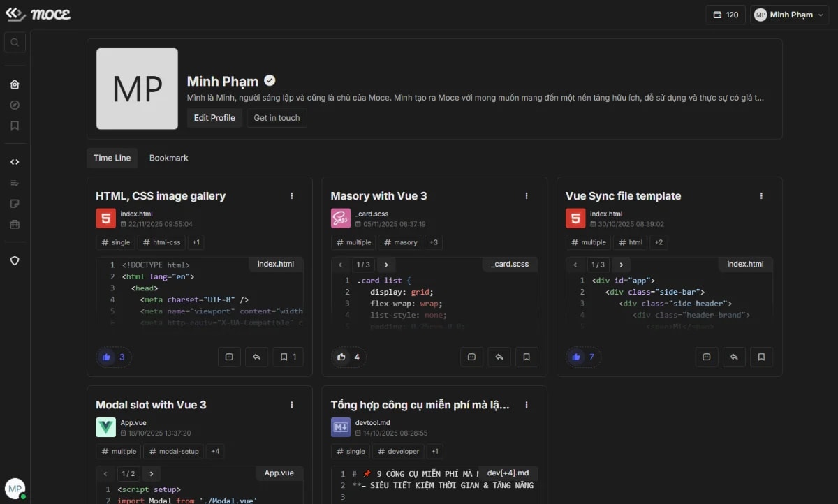Select the Home icon in the sidebar
Image resolution: width=838 pixels, height=504 pixels.
pyautogui.click(x=15, y=84)
